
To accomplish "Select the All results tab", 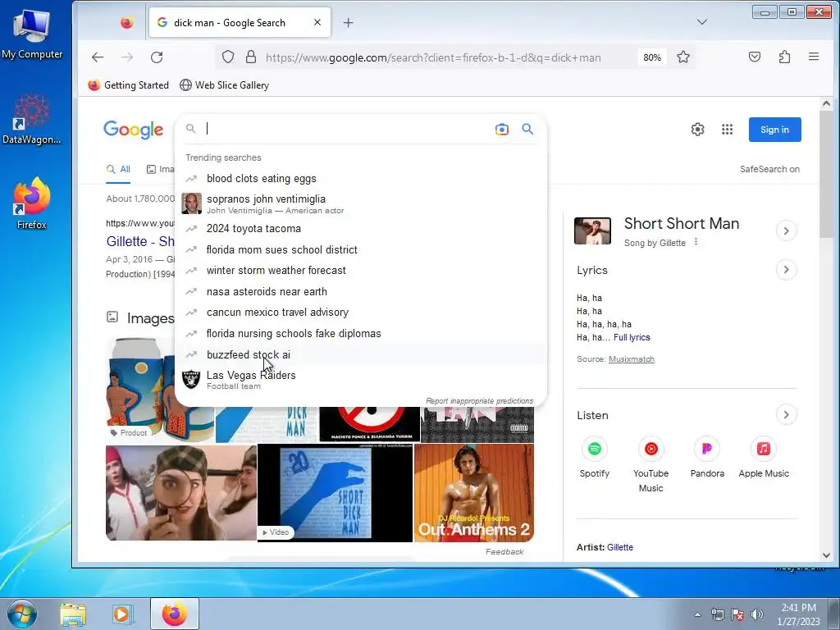I will click(118, 169).
